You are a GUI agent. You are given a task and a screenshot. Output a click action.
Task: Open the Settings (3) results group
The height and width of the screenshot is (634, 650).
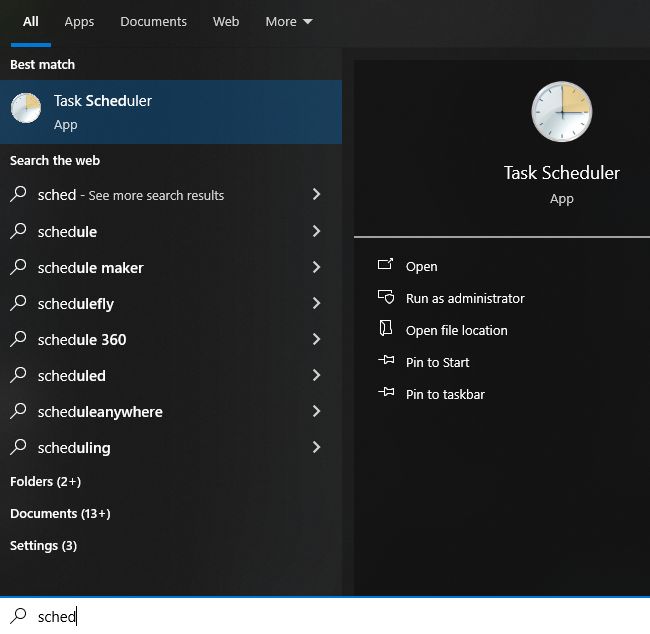44,545
